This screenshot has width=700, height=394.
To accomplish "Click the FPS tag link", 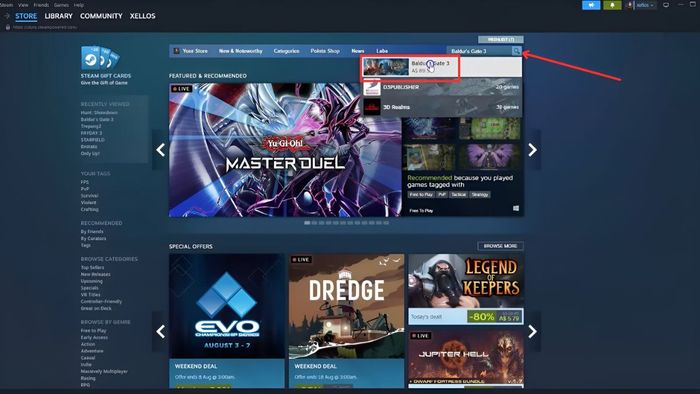I will 84,182.
